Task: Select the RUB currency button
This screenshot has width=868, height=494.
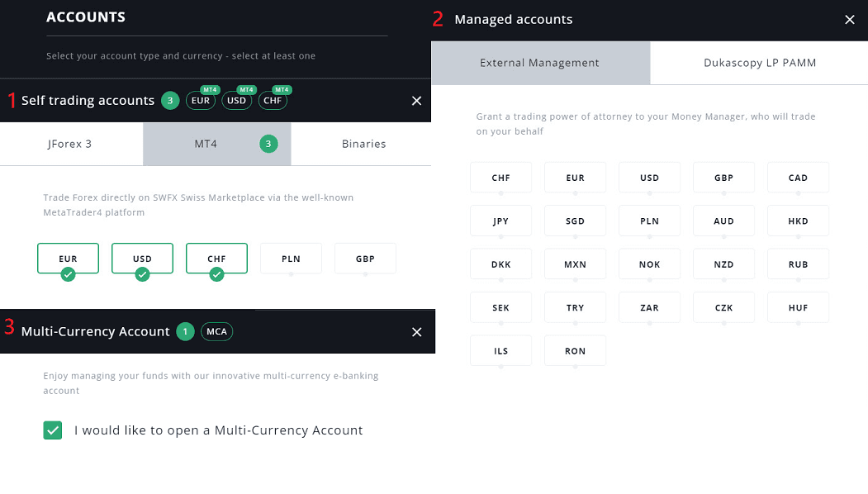Action: coord(799,264)
